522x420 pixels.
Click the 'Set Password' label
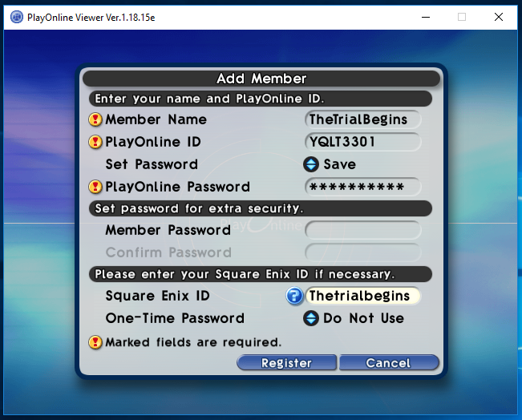coord(152,164)
